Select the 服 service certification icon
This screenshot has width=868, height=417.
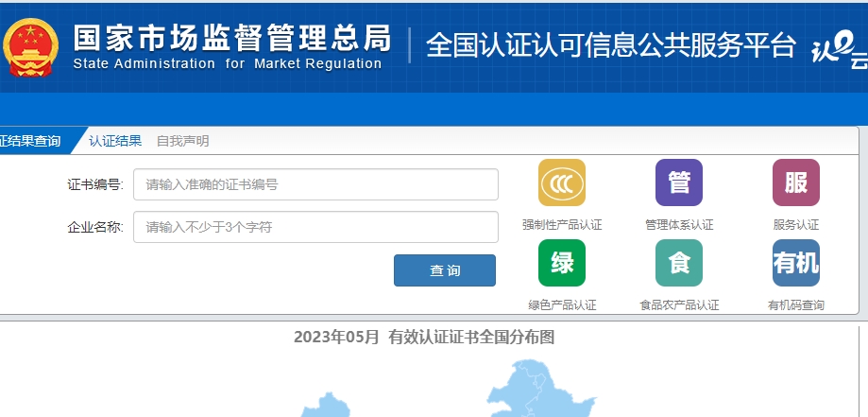point(795,182)
